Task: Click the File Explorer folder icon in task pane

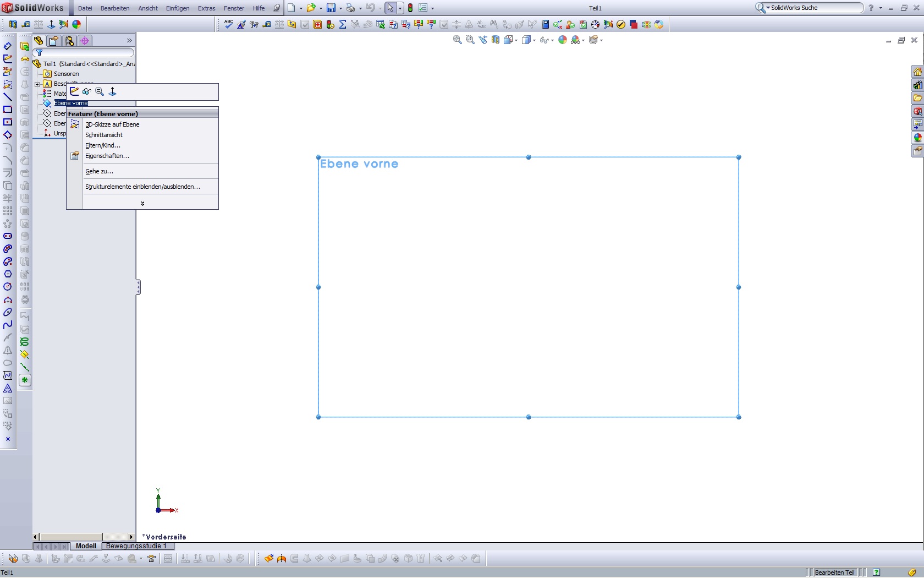Action: [x=917, y=98]
